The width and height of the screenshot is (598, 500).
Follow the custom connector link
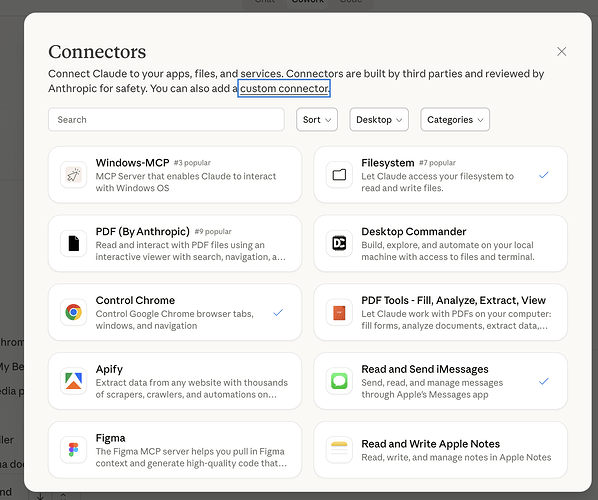tap(284, 88)
